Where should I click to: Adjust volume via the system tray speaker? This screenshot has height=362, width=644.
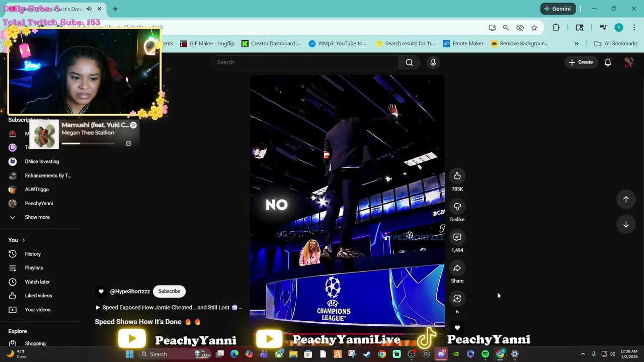612,354
